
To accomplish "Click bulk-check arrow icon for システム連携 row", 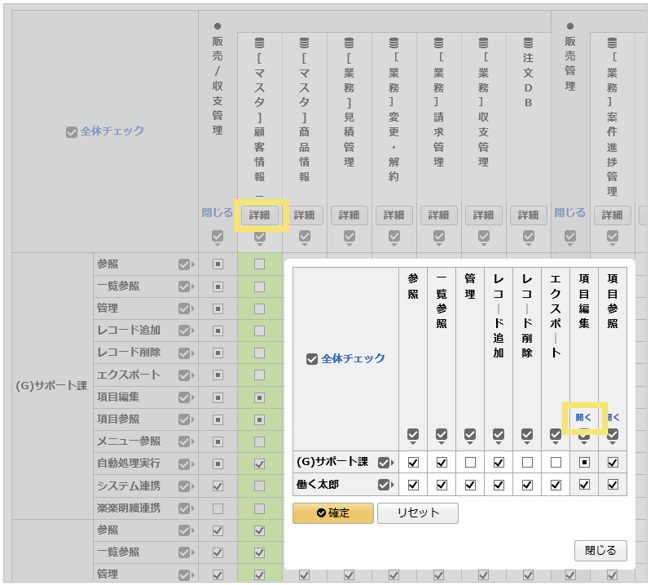I will pos(186,486).
